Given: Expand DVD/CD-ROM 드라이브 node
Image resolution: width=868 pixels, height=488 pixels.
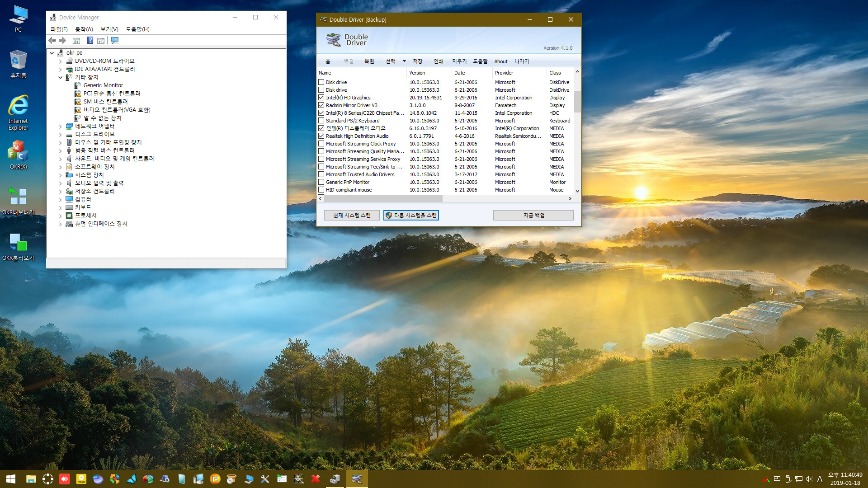Looking at the screenshot, I should [x=60, y=61].
